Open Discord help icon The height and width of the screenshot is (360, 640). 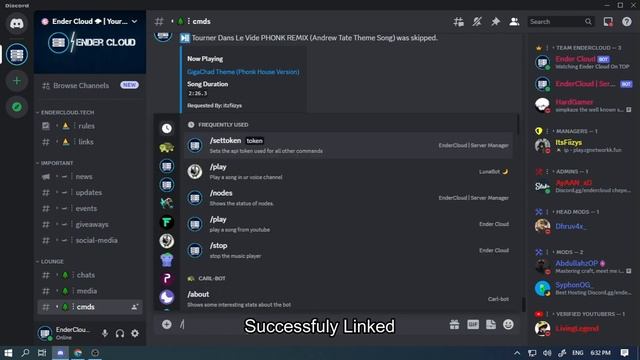coord(627,22)
